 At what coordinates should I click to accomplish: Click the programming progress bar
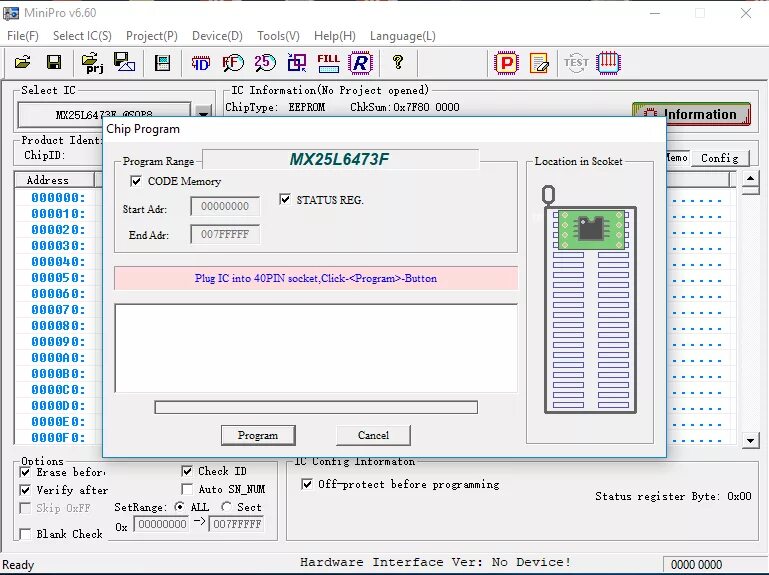pos(316,407)
